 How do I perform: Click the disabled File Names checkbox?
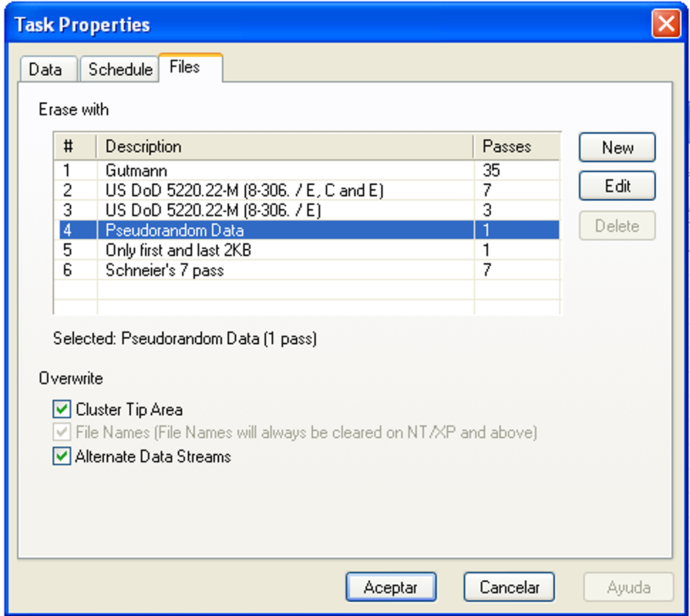pos(62,433)
